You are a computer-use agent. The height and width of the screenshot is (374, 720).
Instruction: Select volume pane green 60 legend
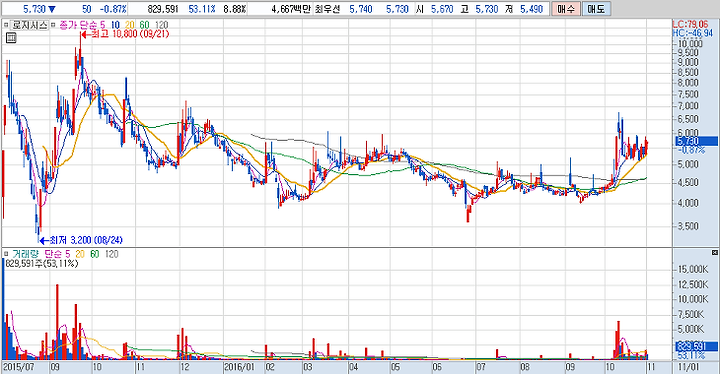point(95,254)
